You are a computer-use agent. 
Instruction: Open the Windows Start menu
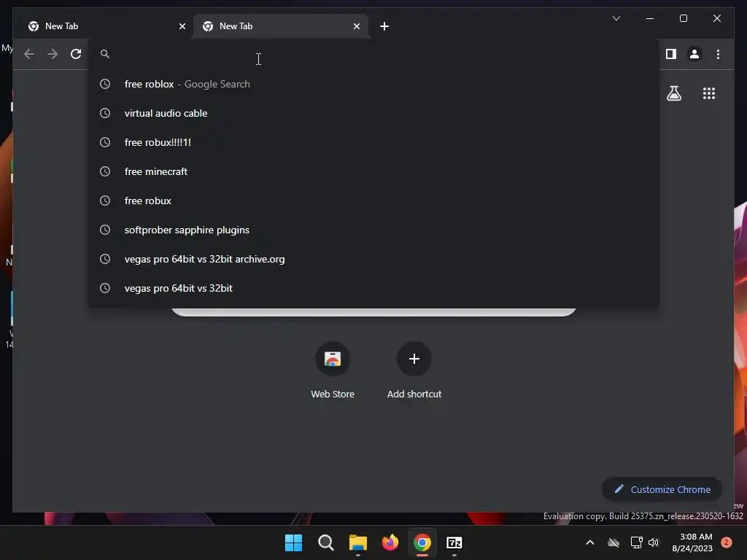(293, 542)
